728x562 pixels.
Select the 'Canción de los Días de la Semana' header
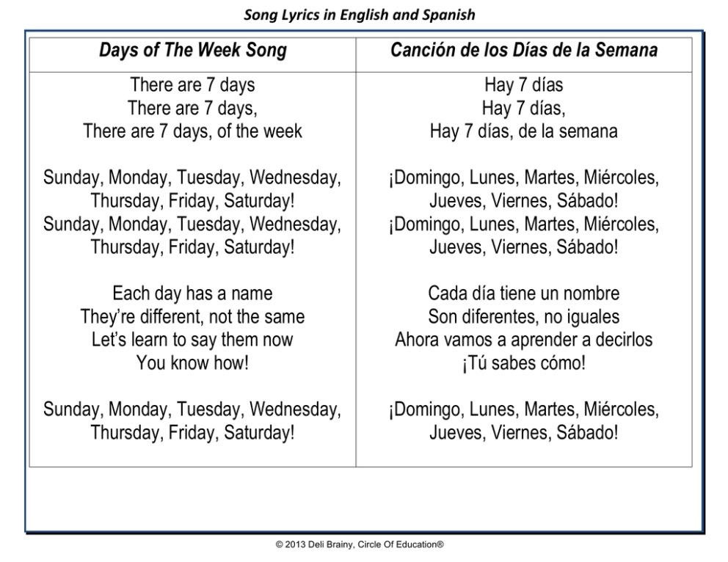tap(524, 50)
